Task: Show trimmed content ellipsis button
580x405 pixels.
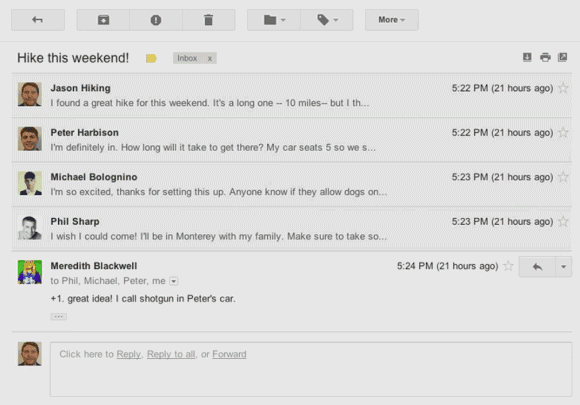Action: [58, 317]
